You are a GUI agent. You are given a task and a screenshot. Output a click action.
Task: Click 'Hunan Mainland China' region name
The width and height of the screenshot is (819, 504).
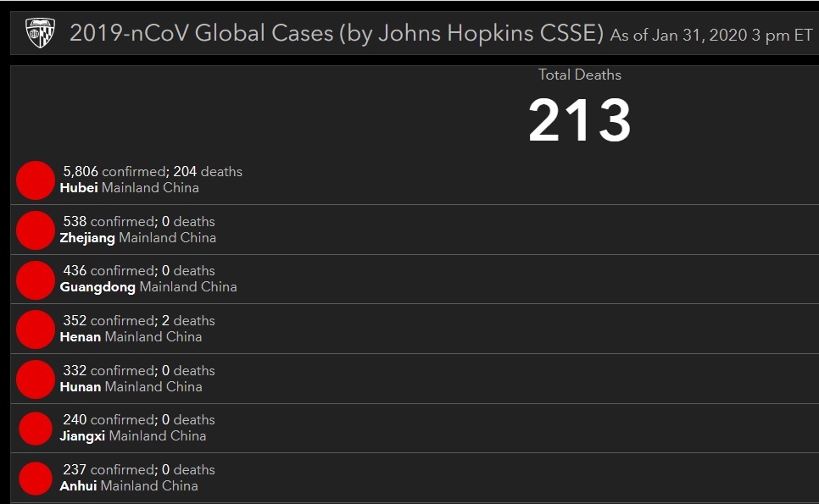(131, 386)
